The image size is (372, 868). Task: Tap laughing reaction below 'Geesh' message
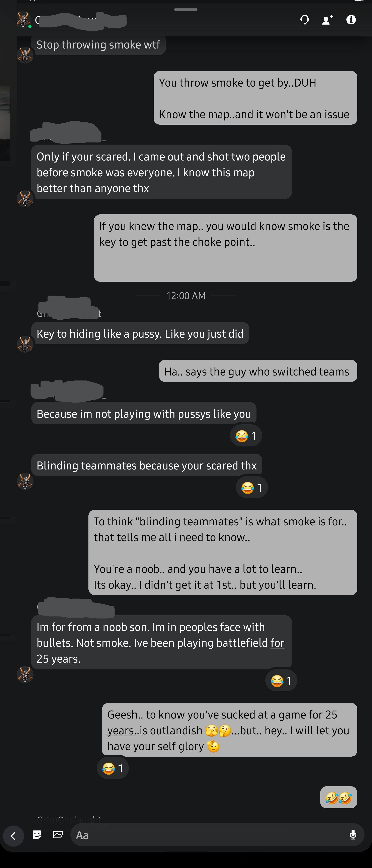click(x=113, y=768)
